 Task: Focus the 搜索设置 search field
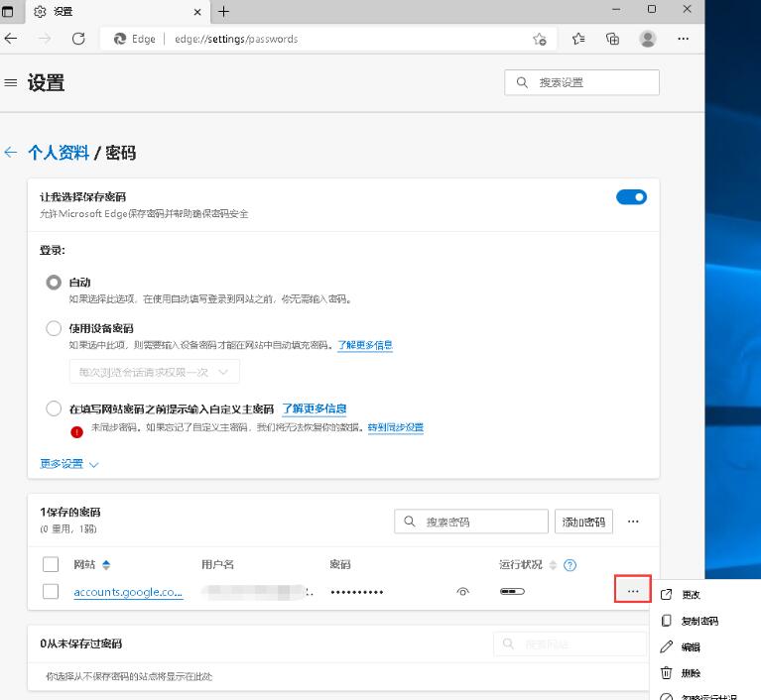[581, 82]
